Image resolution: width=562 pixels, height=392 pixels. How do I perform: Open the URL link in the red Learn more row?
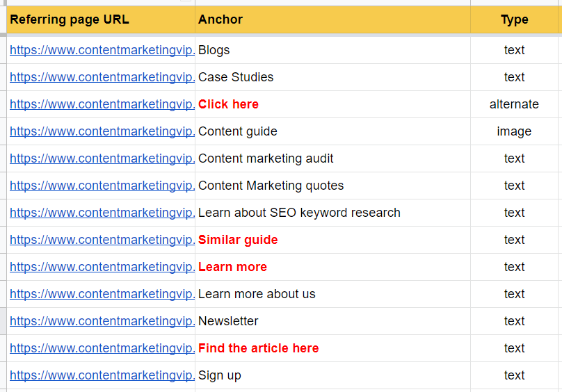pos(102,267)
